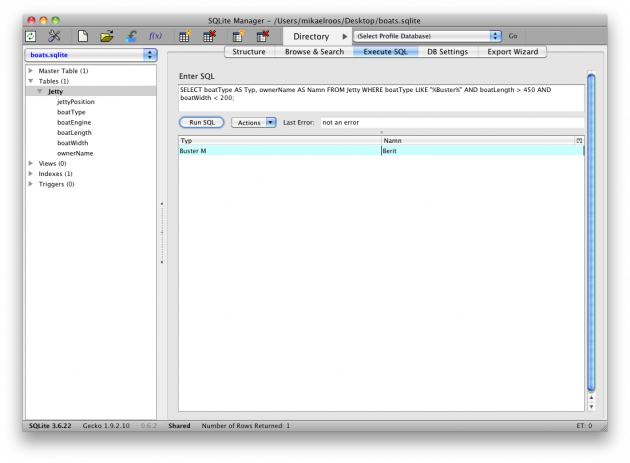Open the f(x) user-defined functions icon
The height and width of the screenshot is (463, 630).
tap(155, 36)
